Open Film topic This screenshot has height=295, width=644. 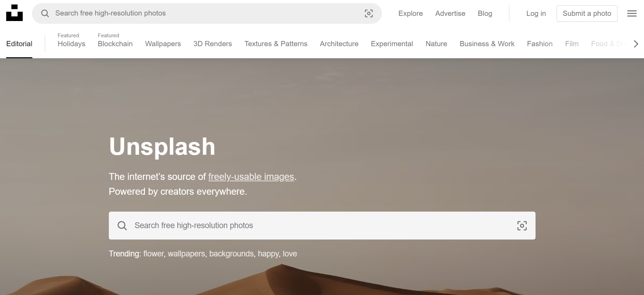pyautogui.click(x=572, y=44)
